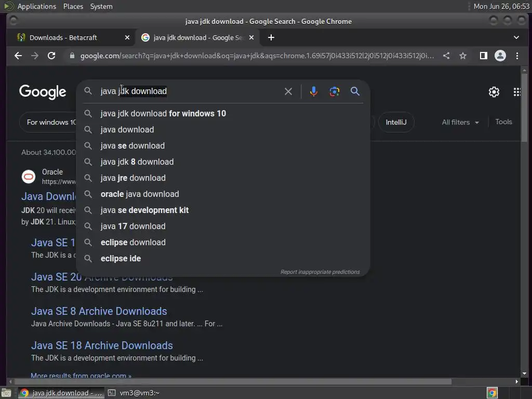The width and height of the screenshot is (532, 399).
Task: Open Google quick settings gear
Action: point(494,92)
